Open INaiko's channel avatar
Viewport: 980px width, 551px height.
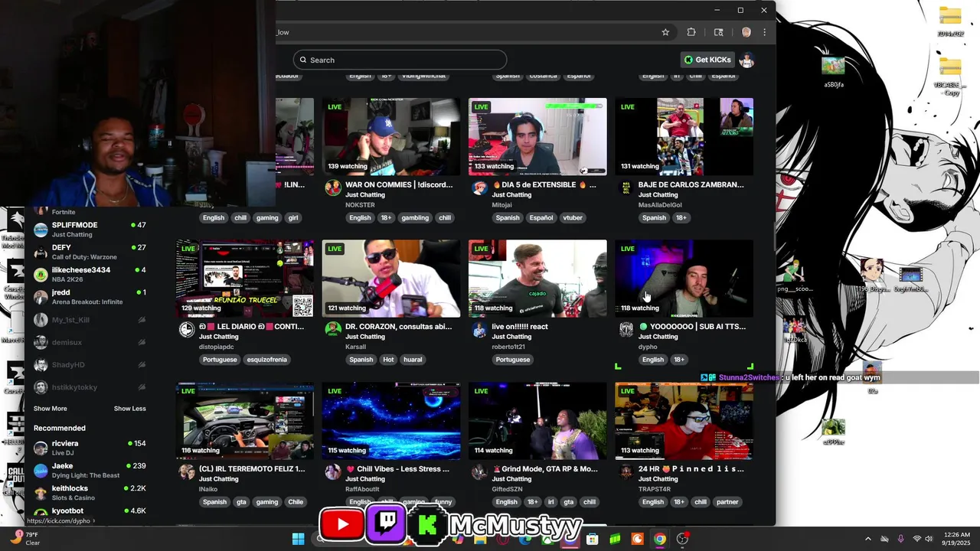[x=186, y=472]
